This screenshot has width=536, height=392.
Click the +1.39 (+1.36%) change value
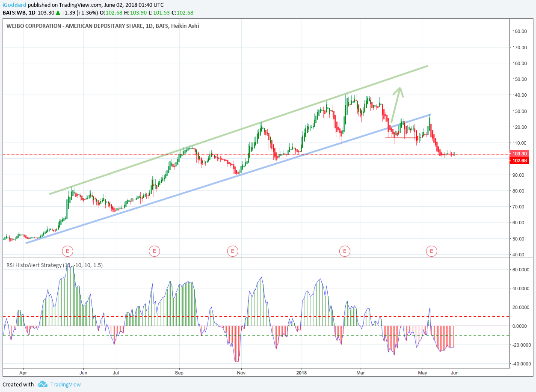point(80,12)
